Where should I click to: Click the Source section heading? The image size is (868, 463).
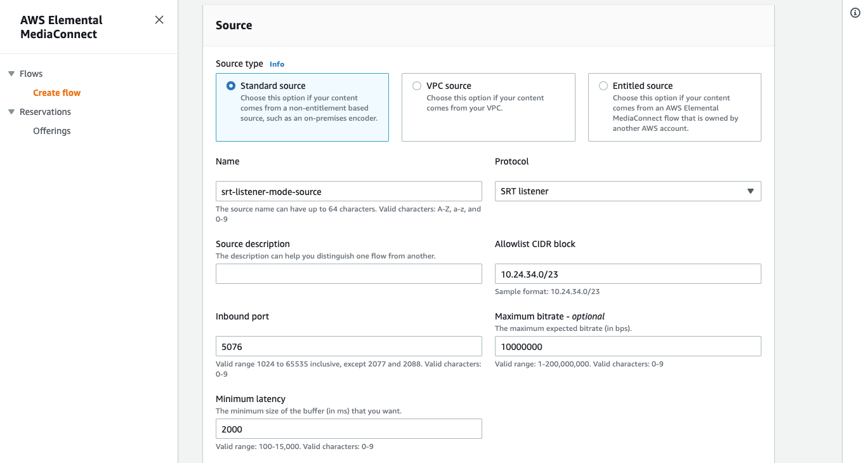234,25
